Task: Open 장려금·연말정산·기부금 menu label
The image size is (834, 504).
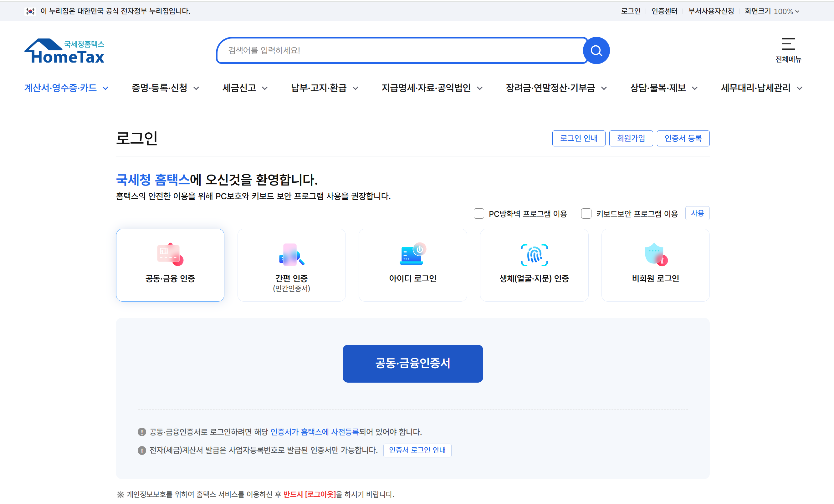Action: pos(550,88)
